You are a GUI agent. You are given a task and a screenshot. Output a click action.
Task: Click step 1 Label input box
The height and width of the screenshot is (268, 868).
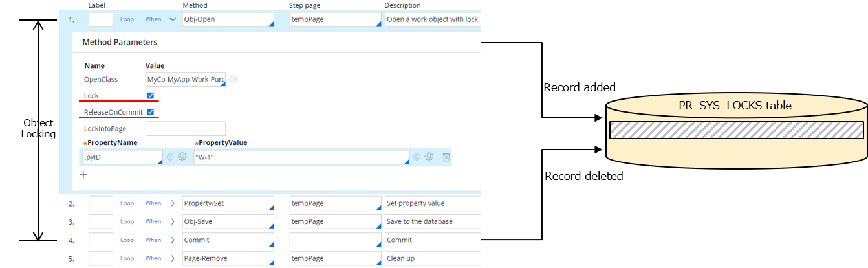click(x=101, y=19)
